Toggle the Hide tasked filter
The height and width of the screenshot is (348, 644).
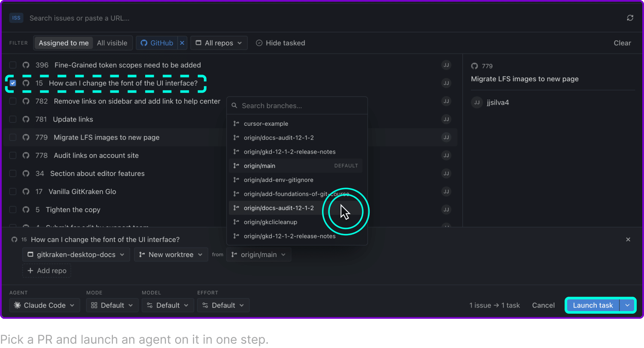[x=280, y=43]
